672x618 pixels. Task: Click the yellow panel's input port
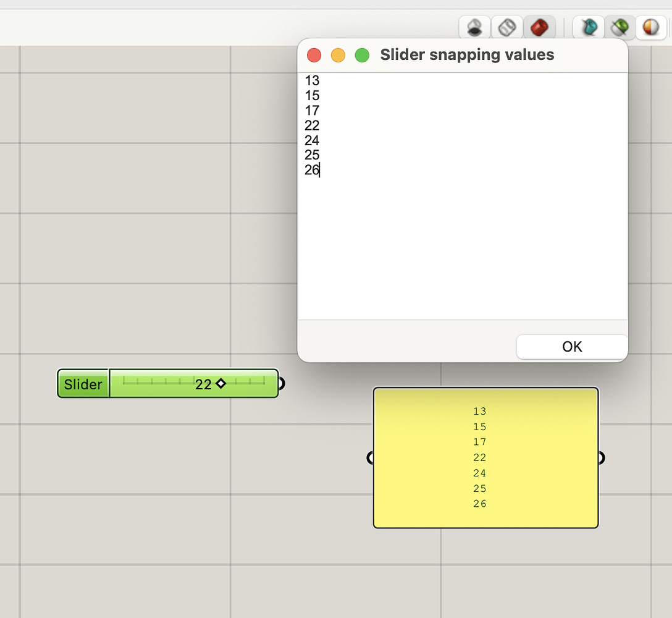point(371,458)
